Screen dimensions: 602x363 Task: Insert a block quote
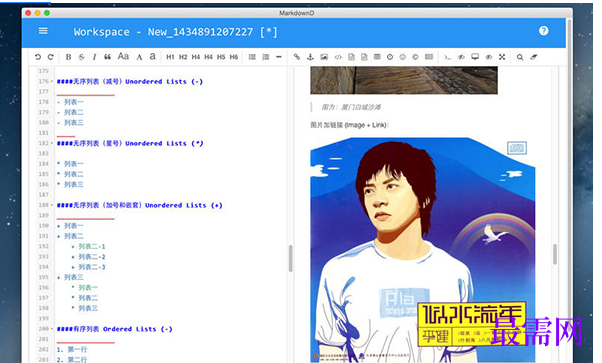tap(108, 57)
